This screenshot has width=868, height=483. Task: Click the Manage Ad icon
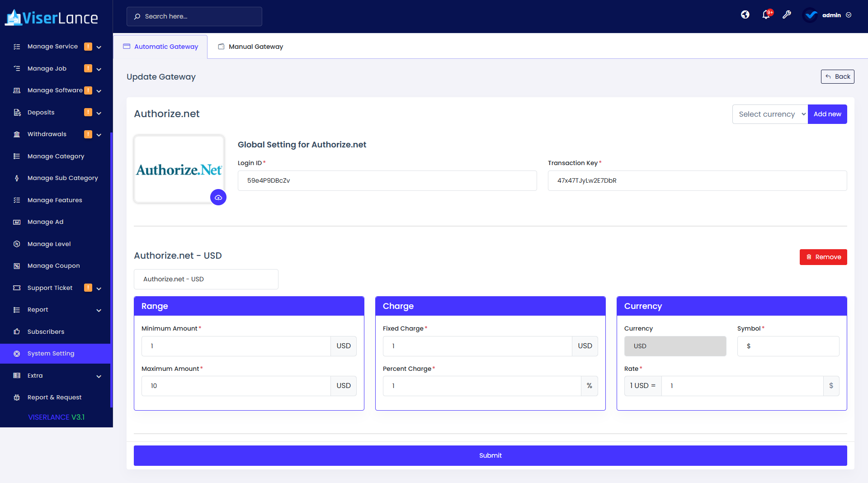click(17, 222)
